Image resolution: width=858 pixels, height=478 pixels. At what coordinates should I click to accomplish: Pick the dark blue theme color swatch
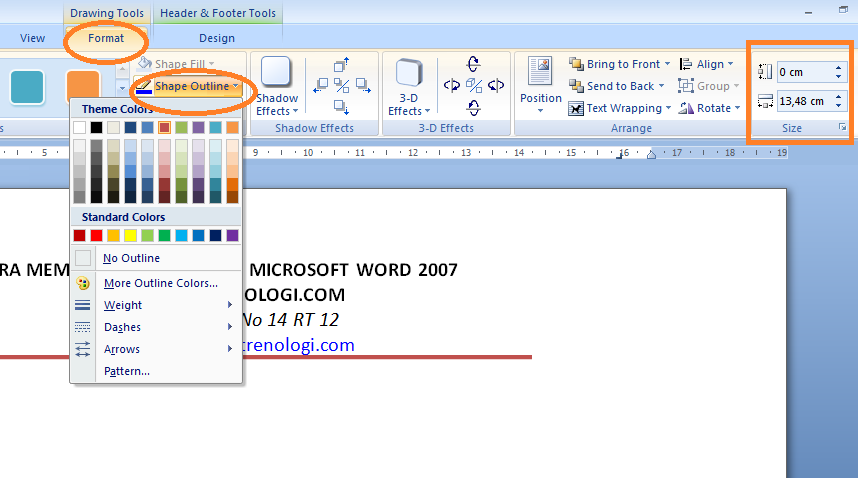(x=130, y=127)
